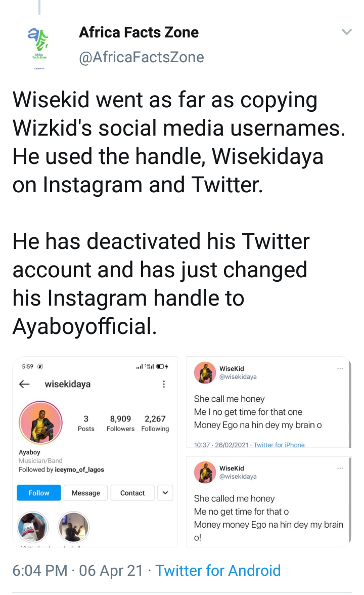Open the three-dot menu on wisekidaya profile
Screen dimensions: 364x595
163,385
